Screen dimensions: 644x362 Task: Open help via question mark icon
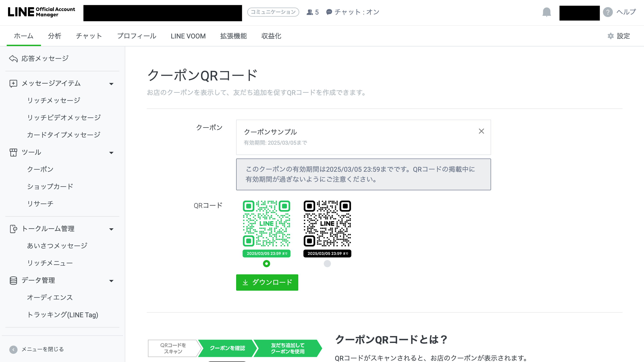coord(608,12)
